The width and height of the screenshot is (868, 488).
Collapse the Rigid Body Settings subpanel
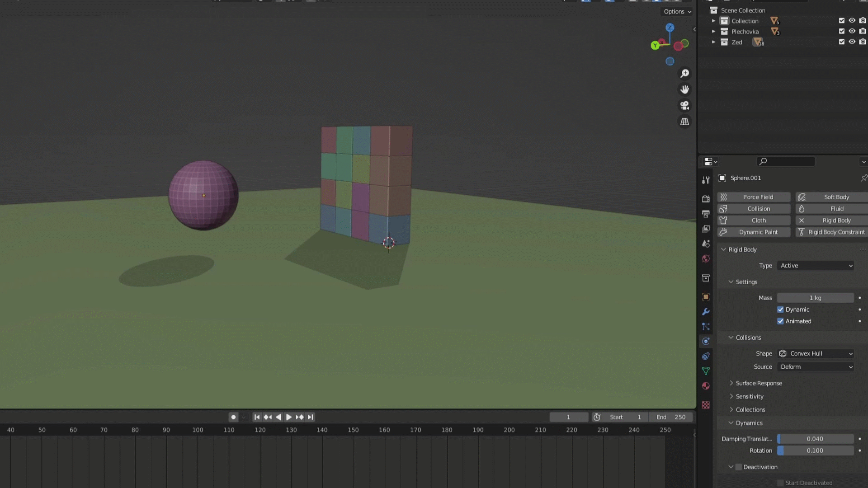pyautogui.click(x=746, y=282)
